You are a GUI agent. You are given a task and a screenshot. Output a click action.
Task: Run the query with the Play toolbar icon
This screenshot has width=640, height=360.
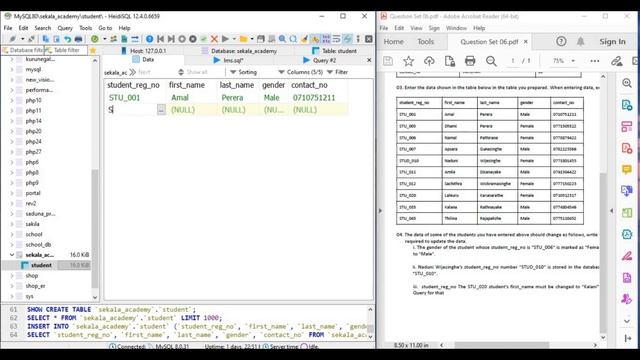click(225, 39)
